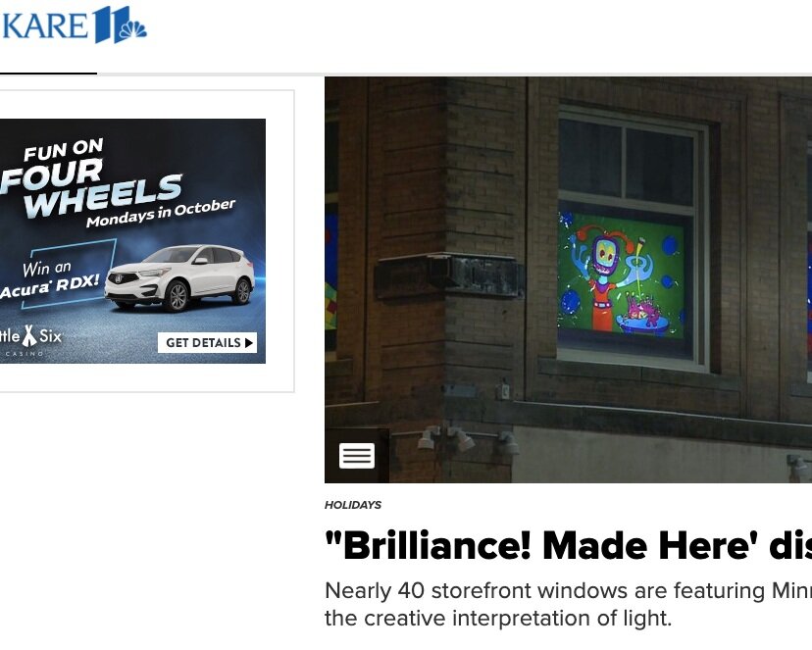Click the active nav tab underline
This screenshot has width=812, height=650.
pos(48,74)
